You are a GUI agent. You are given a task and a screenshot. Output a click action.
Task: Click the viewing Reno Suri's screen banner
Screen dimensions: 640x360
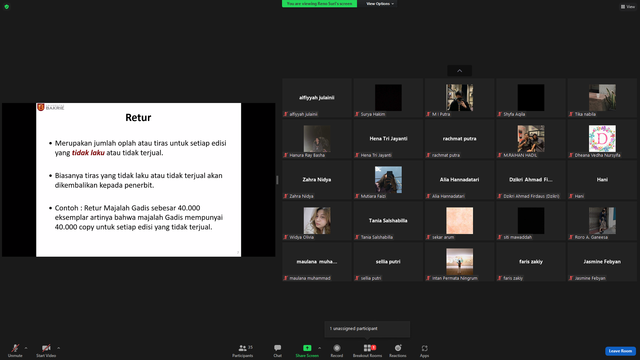click(x=319, y=4)
